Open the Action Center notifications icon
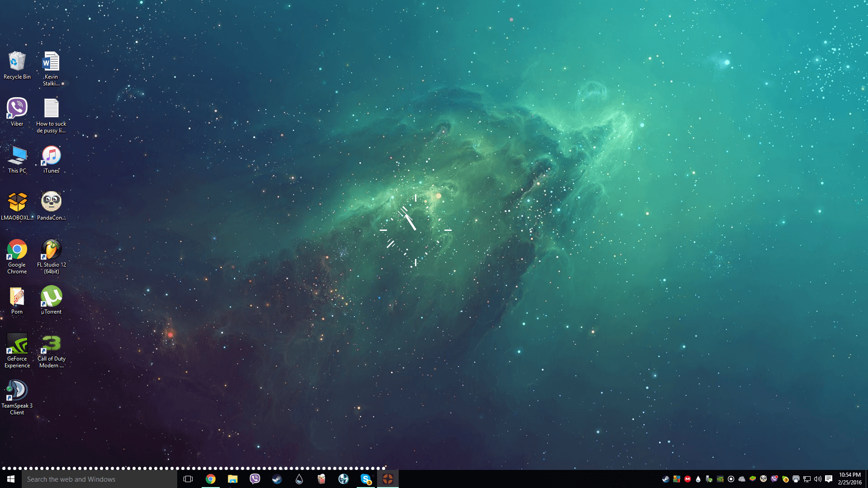This screenshot has height=488, width=868. click(x=829, y=479)
